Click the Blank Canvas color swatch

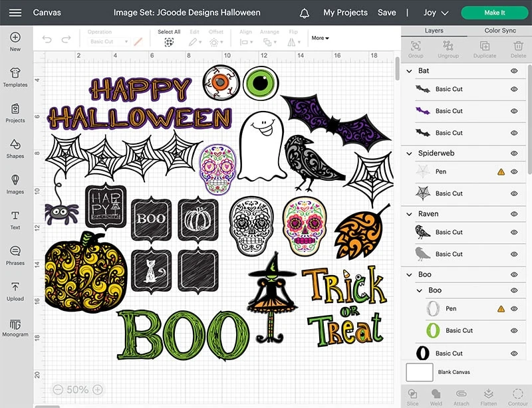[419, 372]
